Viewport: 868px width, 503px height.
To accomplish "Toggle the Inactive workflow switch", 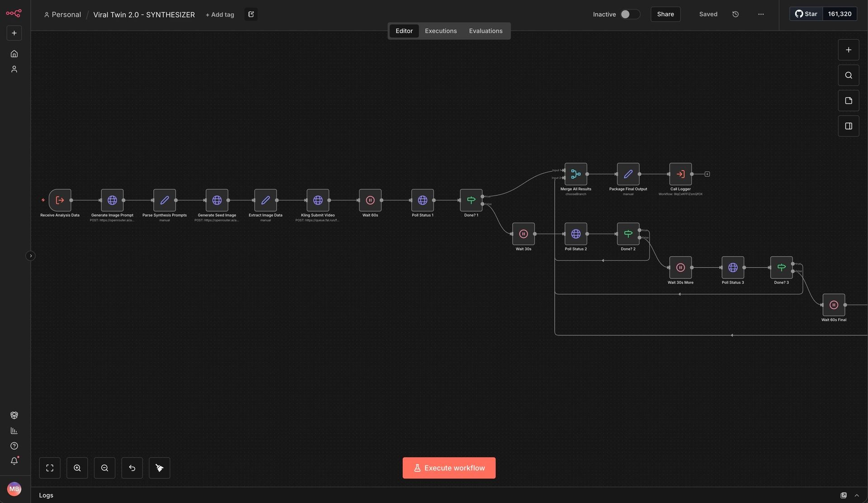I will (x=630, y=14).
